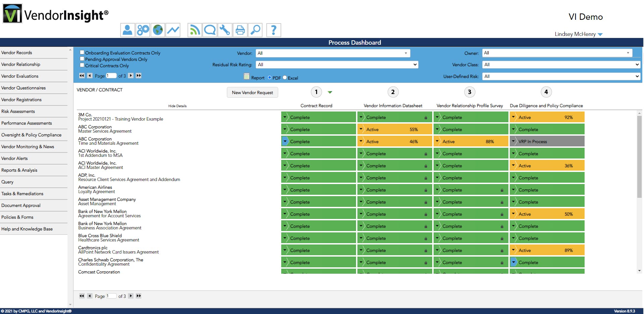This screenshot has height=314, width=644.
Task: Click the globe icon in toolbar
Action: point(158,30)
